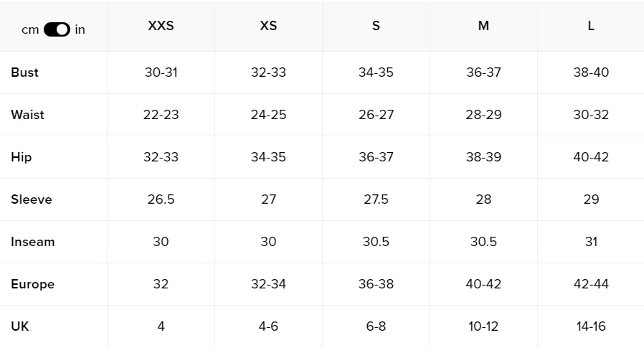Toggle the cm/in unit switch
This screenshot has height=358, width=644.
57,29
